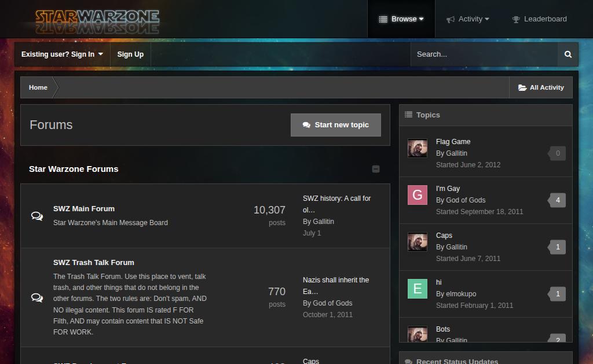Click the G avatar for God of Gods

(x=418, y=195)
